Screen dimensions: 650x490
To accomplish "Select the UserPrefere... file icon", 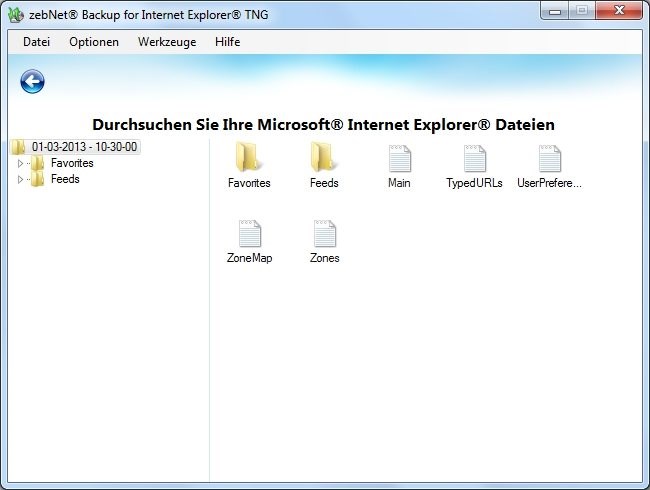I will coord(550,158).
